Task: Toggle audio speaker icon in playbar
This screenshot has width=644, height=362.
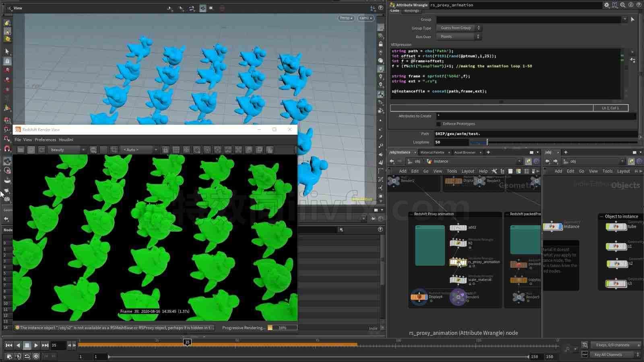Action: pyautogui.click(x=18, y=356)
